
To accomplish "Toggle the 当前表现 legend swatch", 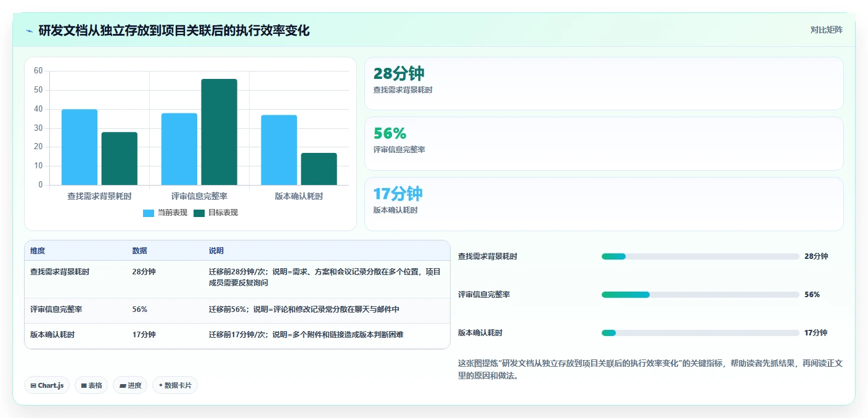I will (149, 213).
